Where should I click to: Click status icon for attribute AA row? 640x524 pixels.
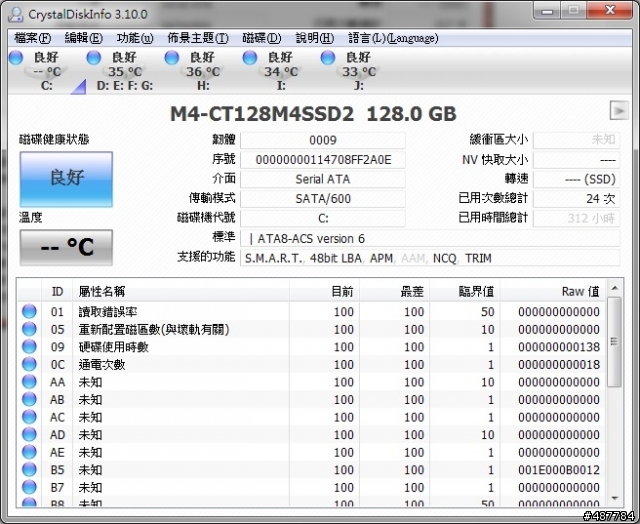click(29, 382)
